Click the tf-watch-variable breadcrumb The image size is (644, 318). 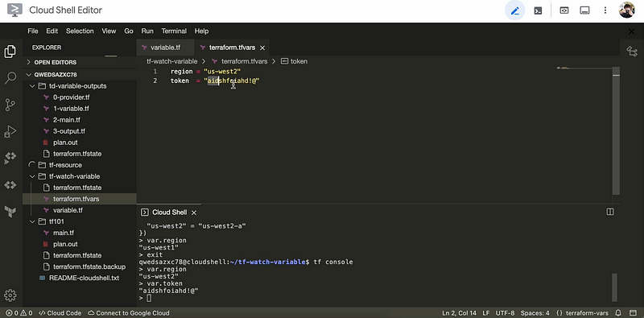pyautogui.click(x=172, y=61)
